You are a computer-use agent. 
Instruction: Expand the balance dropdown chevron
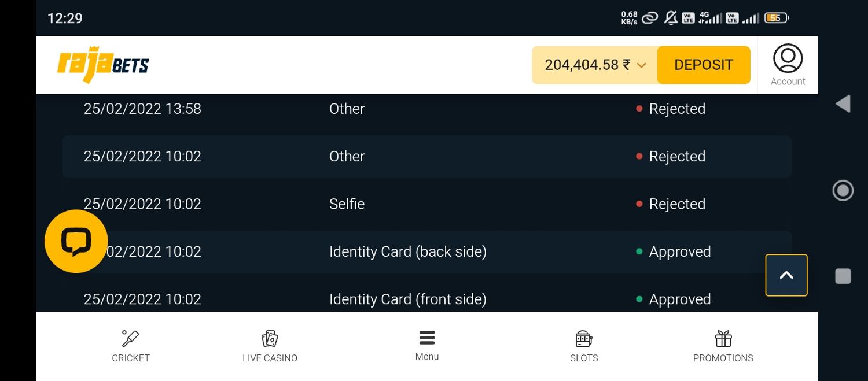[641, 65]
